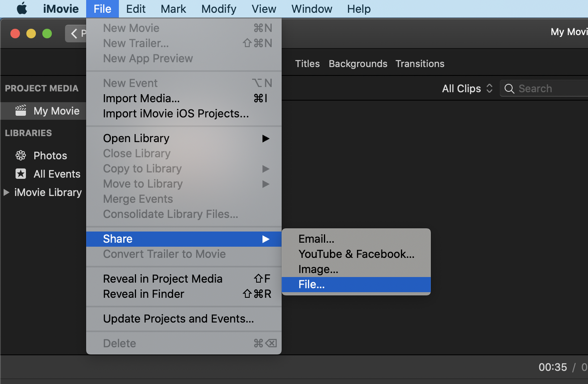Image resolution: width=588 pixels, height=384 pixels.
Task: Switch to the Transitions tab
Action: (x=420, y=64)
